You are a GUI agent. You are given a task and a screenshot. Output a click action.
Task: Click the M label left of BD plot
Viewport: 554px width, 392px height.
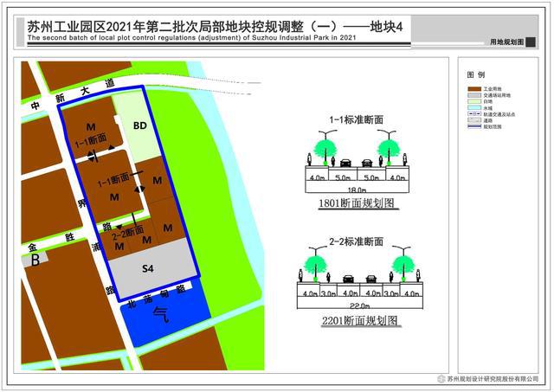tap(91, 127)
